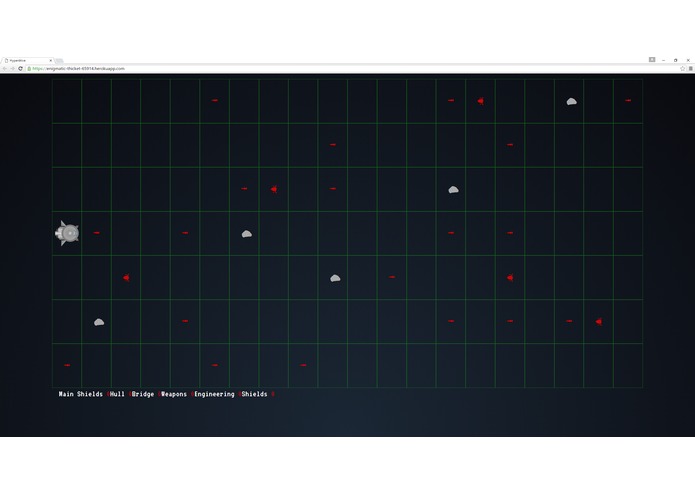Bookmark this page with the star icon
The image size is (695, 494).
(683, 69)
